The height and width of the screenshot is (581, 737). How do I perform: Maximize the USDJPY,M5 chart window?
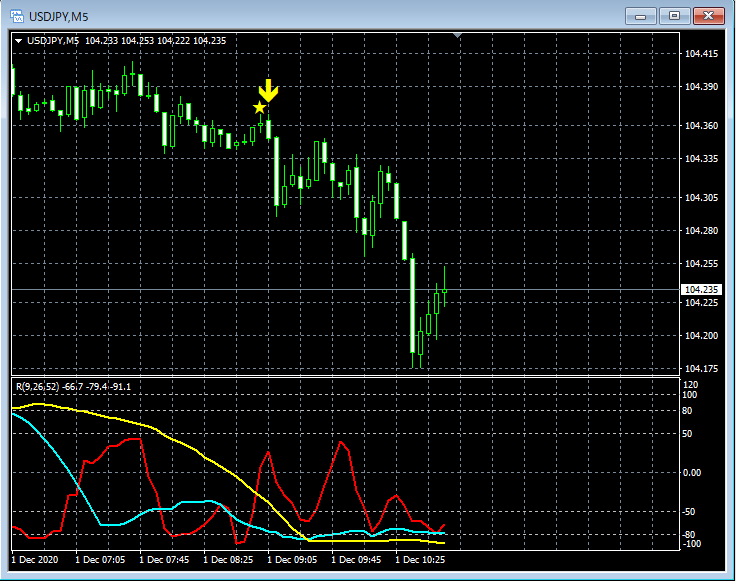pyautogui.click(x=675, y=16)
